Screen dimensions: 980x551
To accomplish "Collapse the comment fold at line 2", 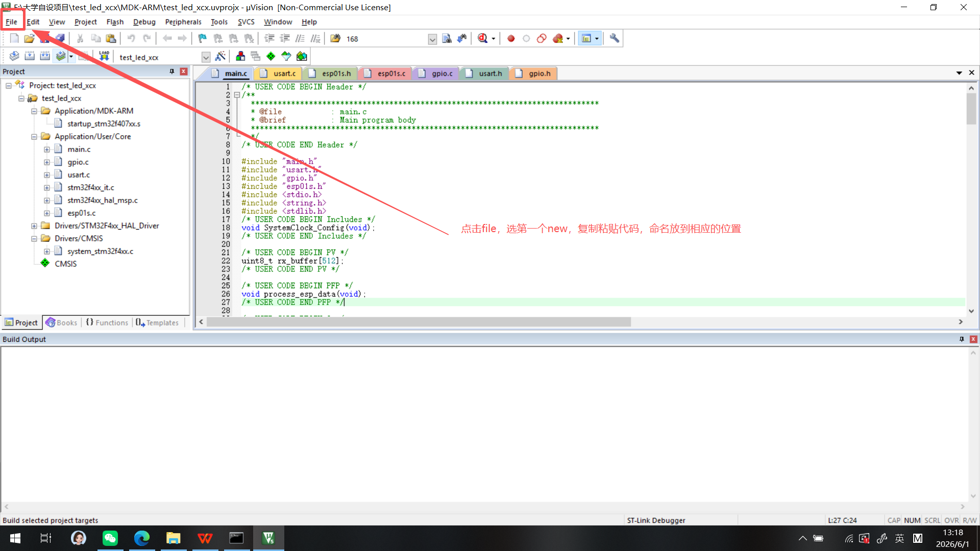I will tap(237, 95).
